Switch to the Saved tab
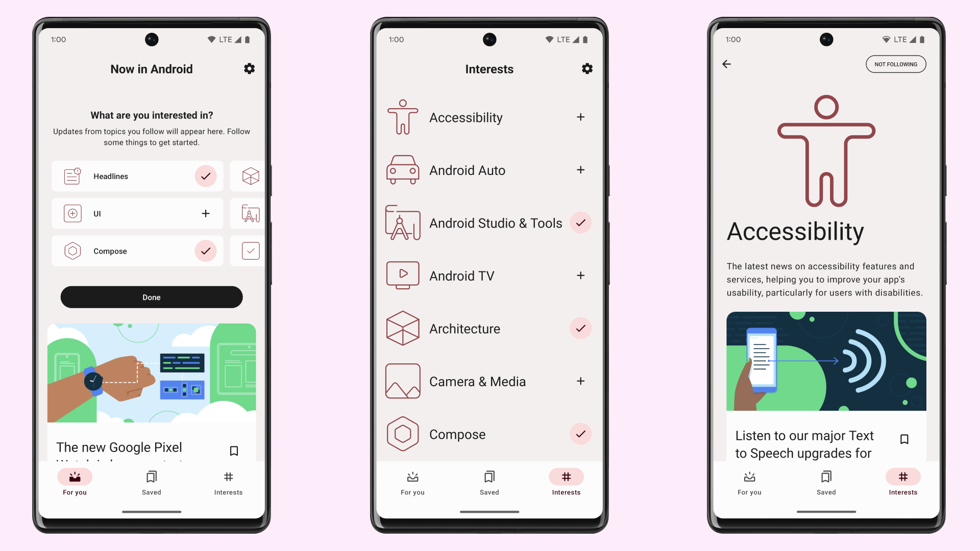This screenshot has height=551, width=980. click(150, 483)
